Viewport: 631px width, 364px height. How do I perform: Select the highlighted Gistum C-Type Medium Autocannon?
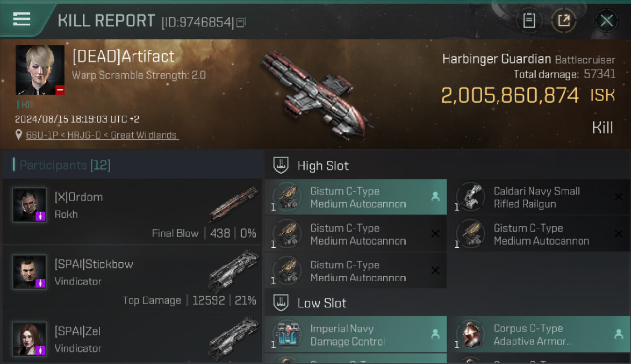(356, 197)
